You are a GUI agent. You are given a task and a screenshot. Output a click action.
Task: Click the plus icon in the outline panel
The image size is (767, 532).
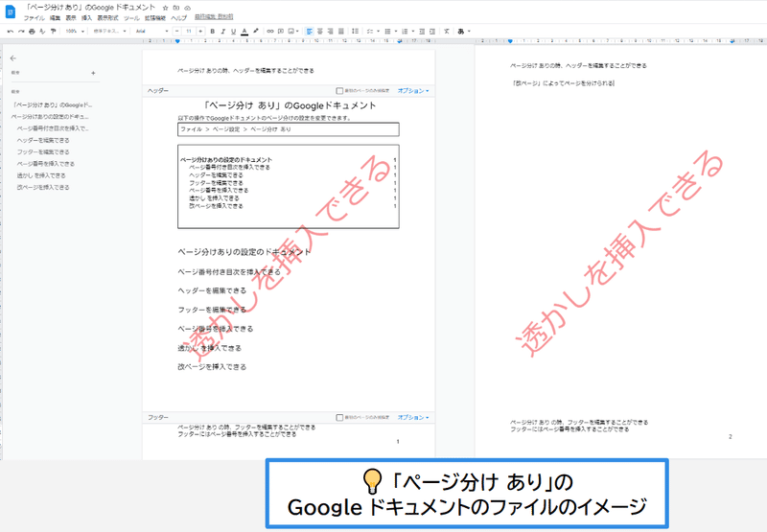93,74
